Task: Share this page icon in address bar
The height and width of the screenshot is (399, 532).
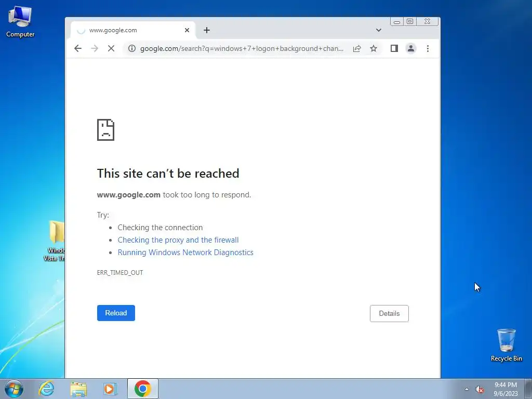Action: pyautogui.click(x=356, y=48)
